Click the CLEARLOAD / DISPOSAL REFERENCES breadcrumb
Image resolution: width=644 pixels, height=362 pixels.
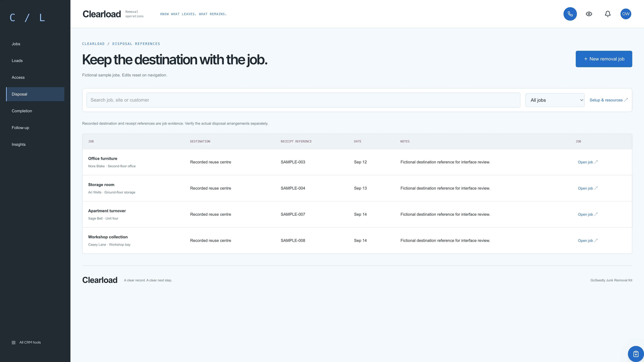121,44
